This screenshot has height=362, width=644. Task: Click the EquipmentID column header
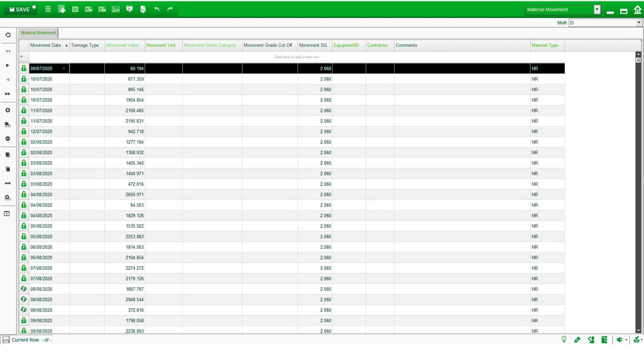[349, 45]
